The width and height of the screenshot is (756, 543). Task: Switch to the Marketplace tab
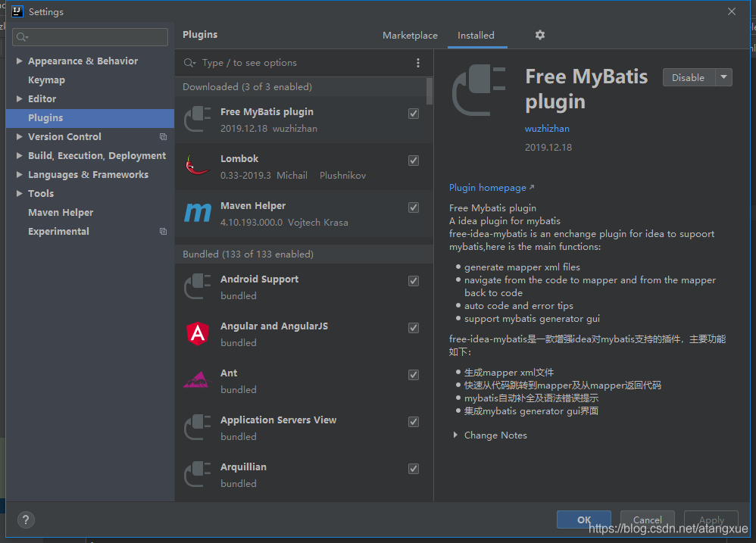coord(410,35)
